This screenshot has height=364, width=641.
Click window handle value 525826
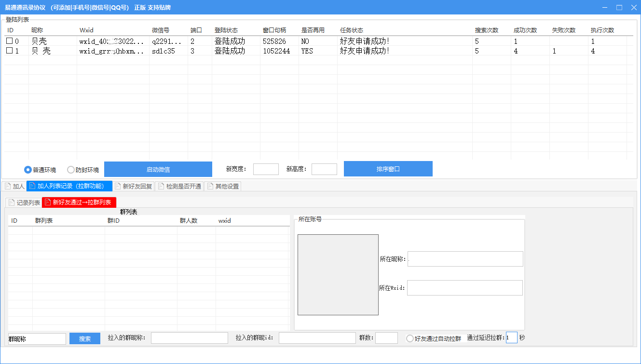[x=274, y=41]
